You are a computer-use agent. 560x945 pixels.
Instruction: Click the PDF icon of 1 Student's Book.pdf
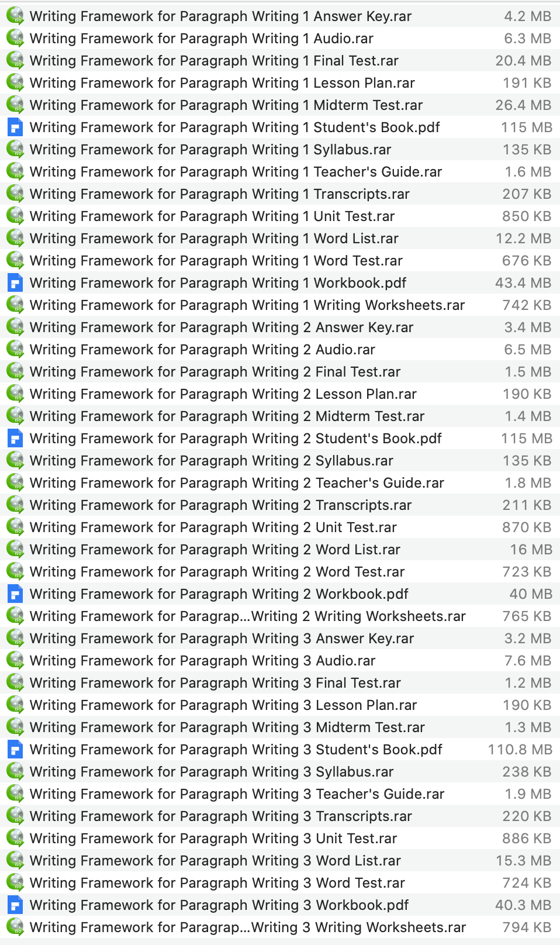(15, 127)
